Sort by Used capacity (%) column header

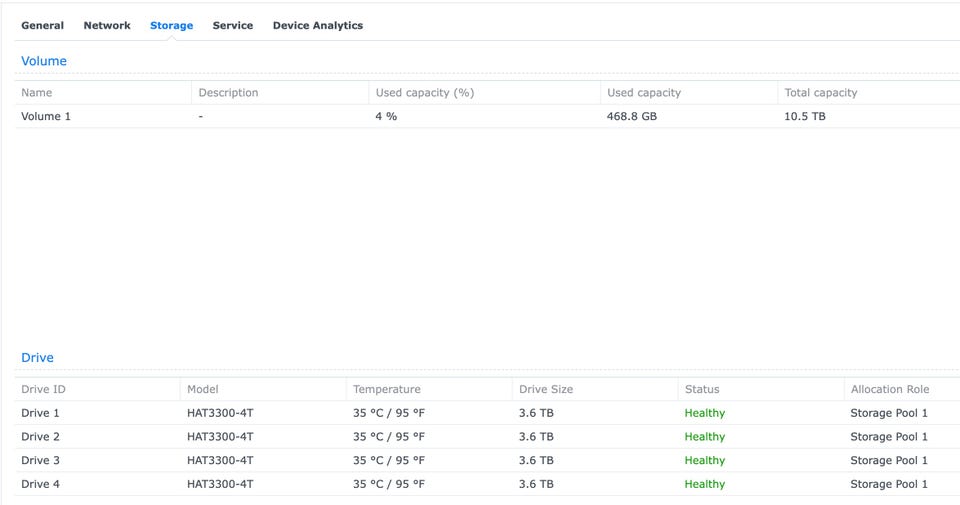coord(424,93)
